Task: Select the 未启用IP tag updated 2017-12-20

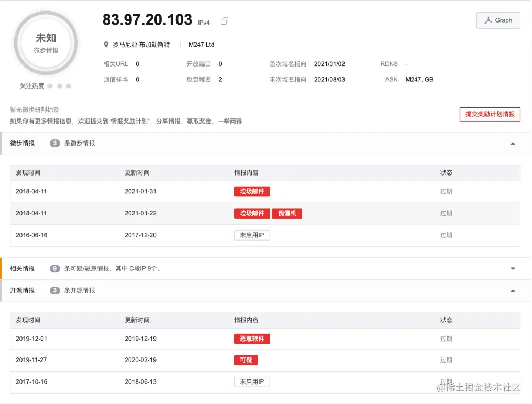Action: pyautogui.click(x=252, y=235)
